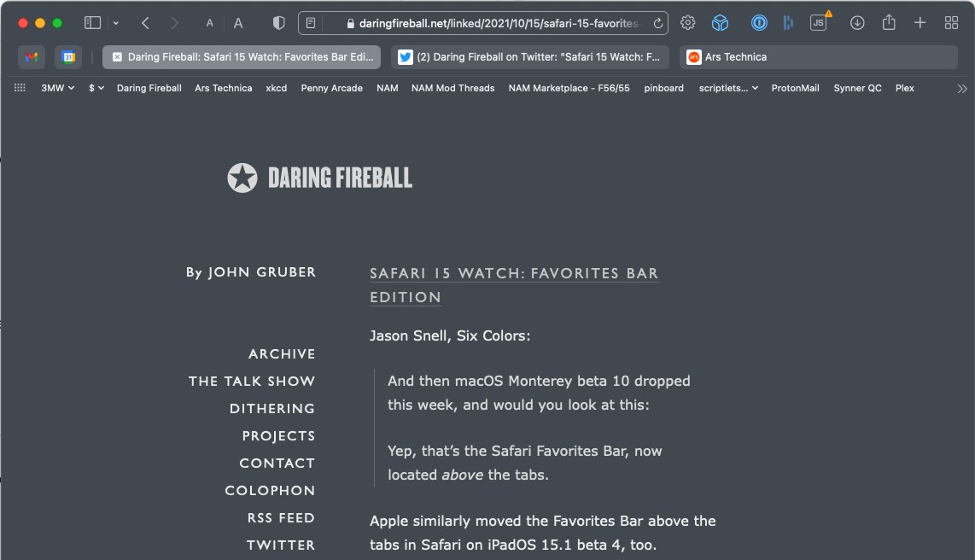Open the blue cube extension

point(720,23)
